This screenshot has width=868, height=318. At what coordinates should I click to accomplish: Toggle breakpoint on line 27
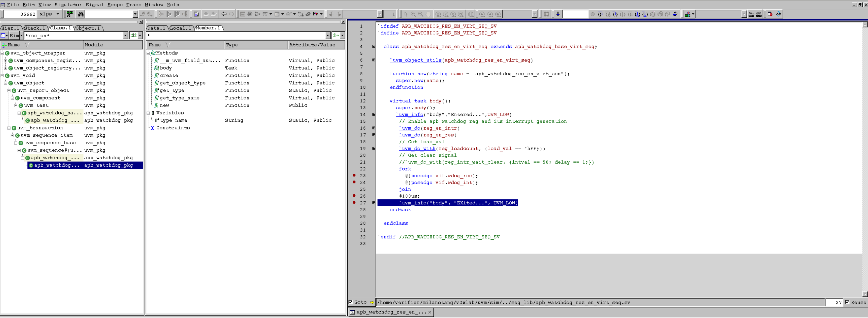pos(354,203)
